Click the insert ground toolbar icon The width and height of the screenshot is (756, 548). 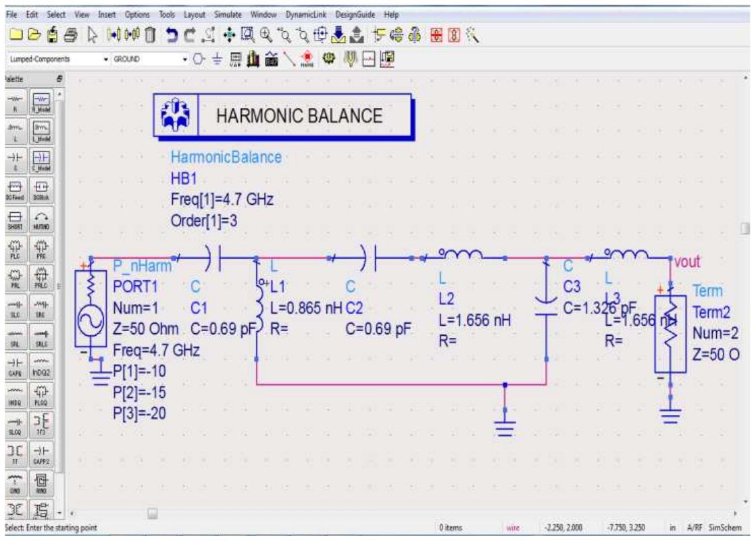(217, 57)
